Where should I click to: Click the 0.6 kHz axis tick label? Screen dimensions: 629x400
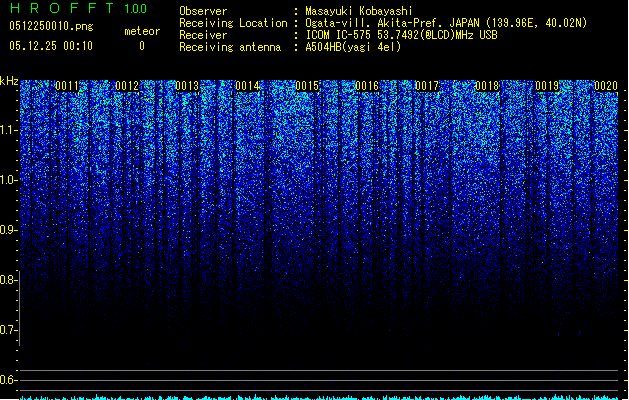pyautogui.click(x=8, y=380)
